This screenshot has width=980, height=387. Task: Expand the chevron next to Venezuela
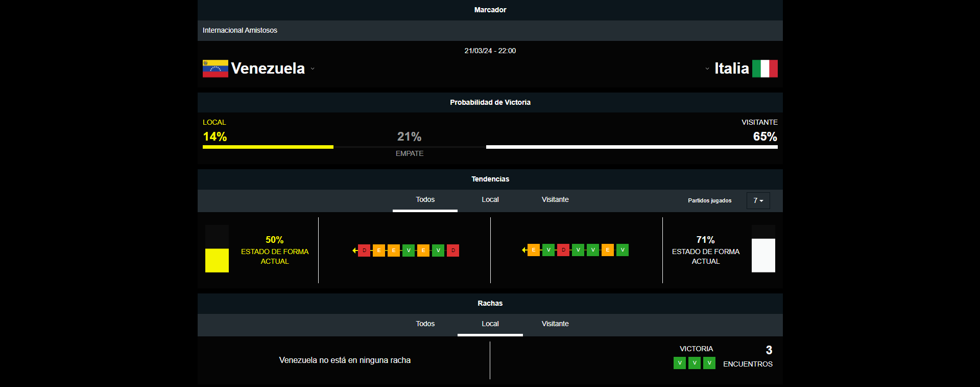pyautogui.click(x=313, y=69)
